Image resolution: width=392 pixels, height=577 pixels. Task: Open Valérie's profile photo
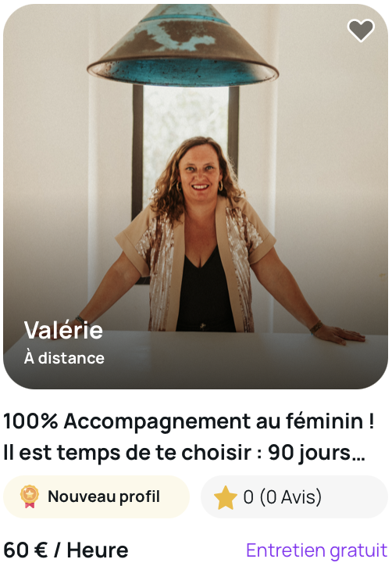click(x=195, y=196)
